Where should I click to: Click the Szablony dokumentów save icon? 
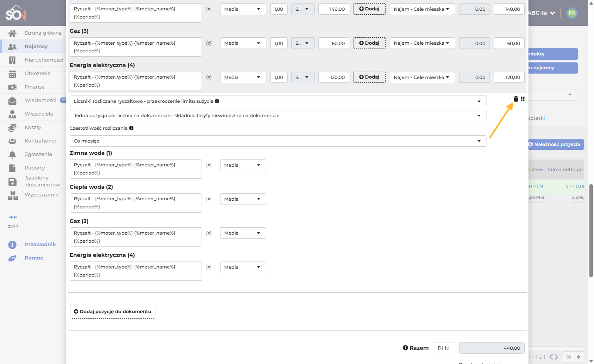pos(12,182)
